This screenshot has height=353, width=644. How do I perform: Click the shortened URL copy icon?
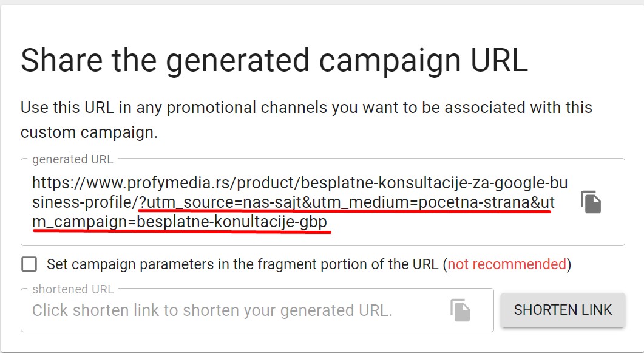tap(460, 310)
